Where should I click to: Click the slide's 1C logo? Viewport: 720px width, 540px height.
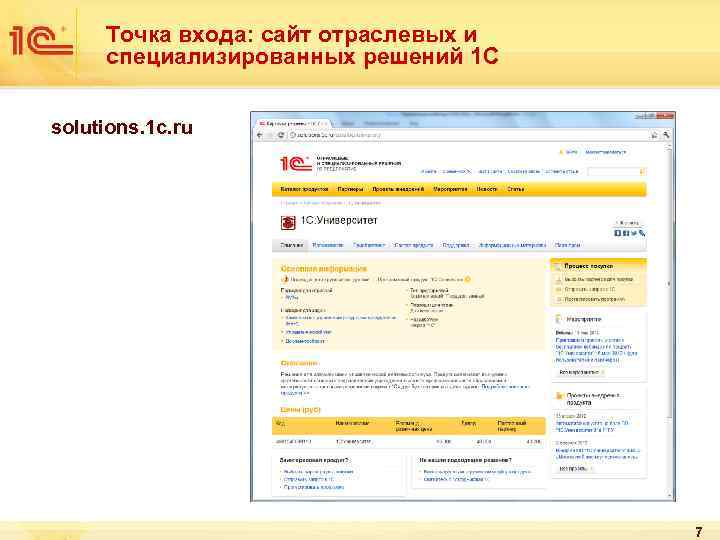41,40
